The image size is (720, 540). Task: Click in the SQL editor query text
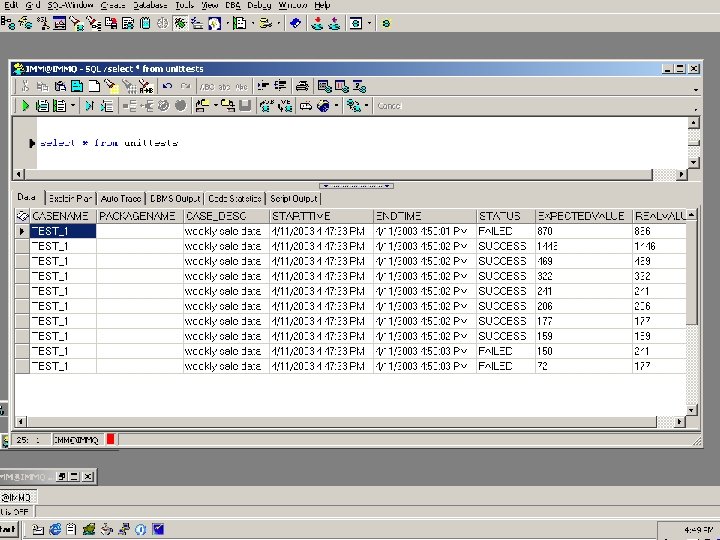(109, 143)
